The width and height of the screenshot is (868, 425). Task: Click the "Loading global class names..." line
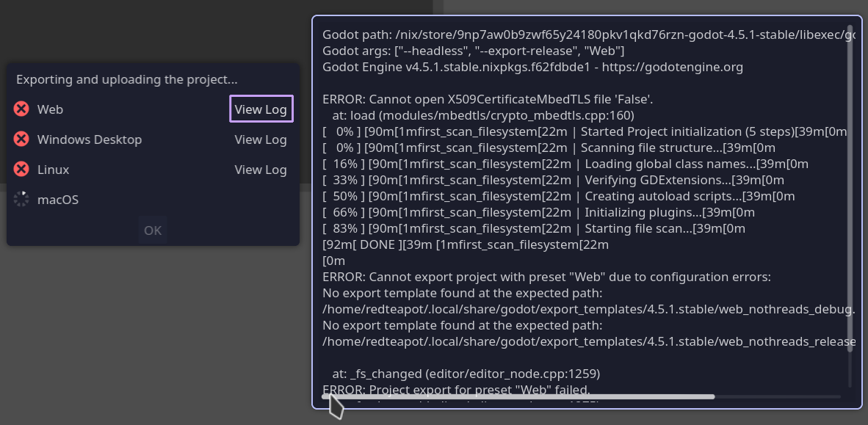pyautogui.click(x=565, y=164)
